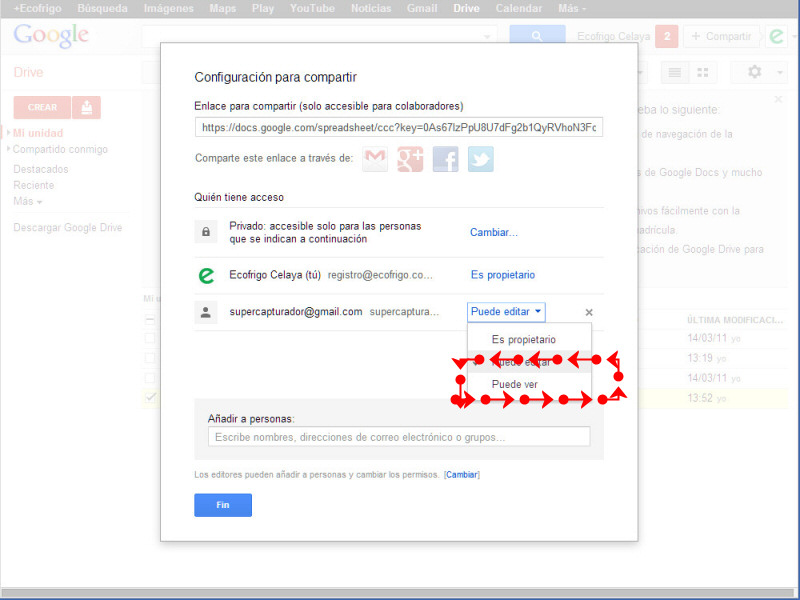
Task: Open Mi unidad in sidebar
Action: pos(38,133)
